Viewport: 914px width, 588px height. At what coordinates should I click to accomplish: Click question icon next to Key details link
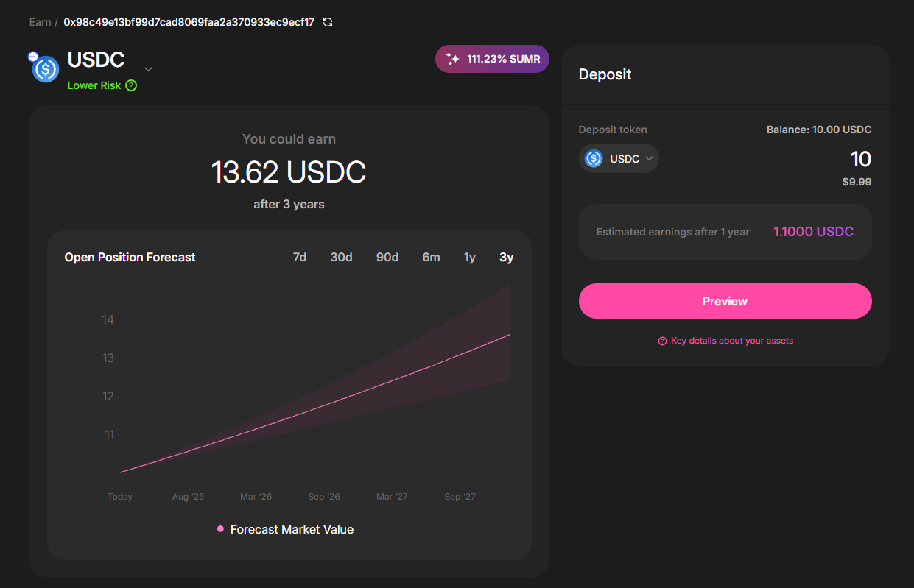(x=662, y=341)
